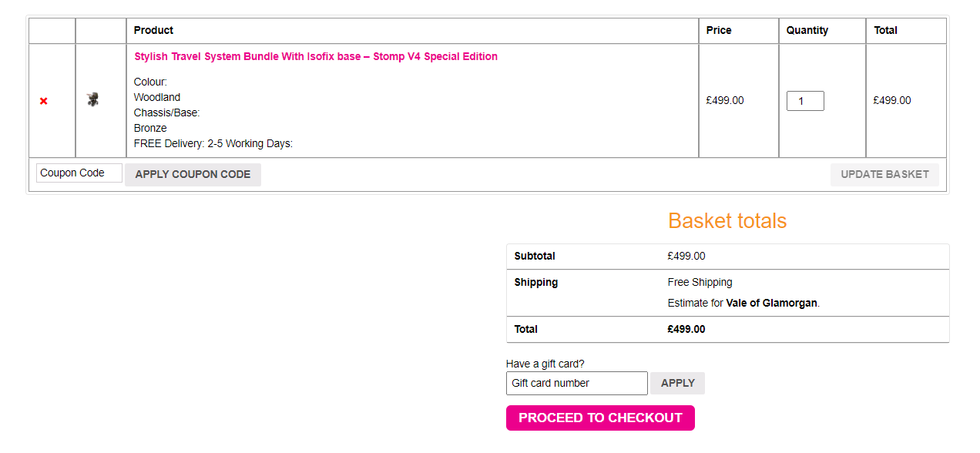Focus the item quantity box
The width and height of the screenshot is (980, 453).
[x=805, y=101]
